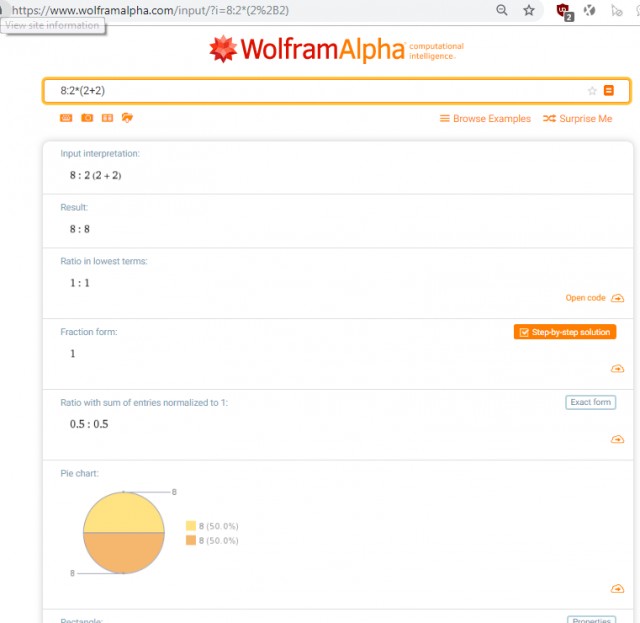Viewport: 640px width, 623px height.
Task: Click the WolframAlpha logo
Action: [336, 49]
